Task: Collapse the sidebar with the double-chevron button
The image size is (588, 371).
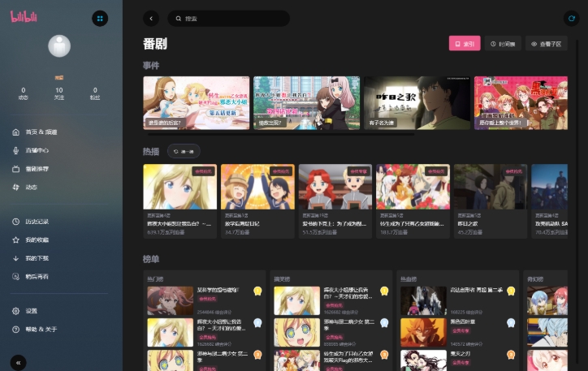Action: (x=19, y=362)
